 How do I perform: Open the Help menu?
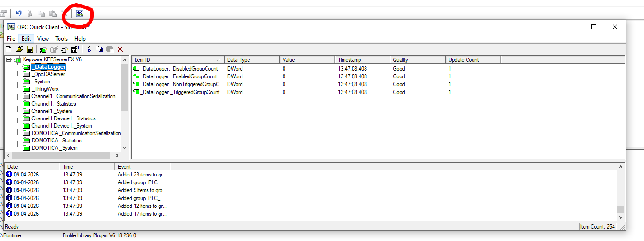pyautogui.click(x=80, y=39)
